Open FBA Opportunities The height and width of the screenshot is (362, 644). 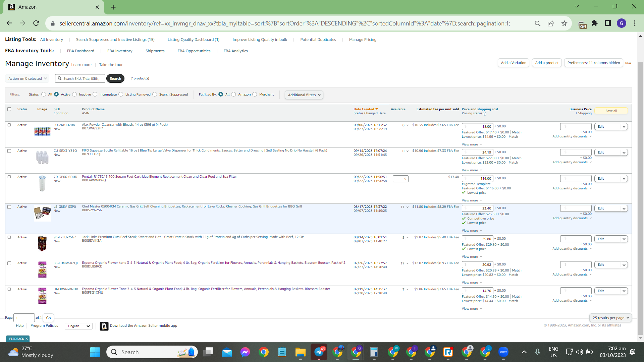(194, 51)
